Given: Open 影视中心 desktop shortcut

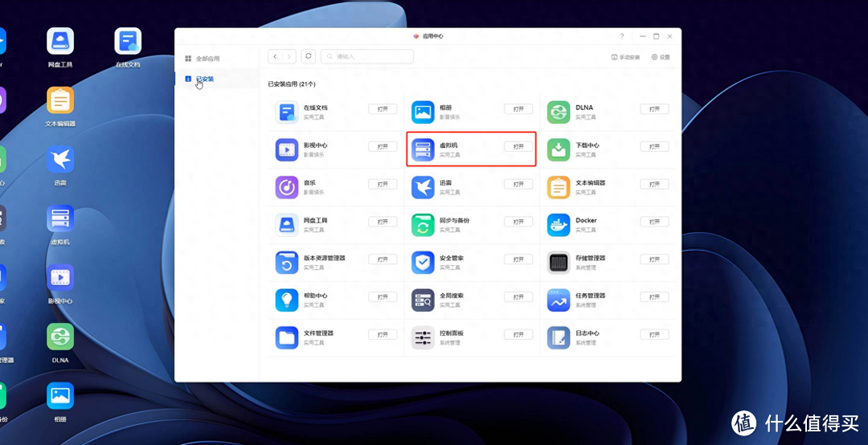Looking at the screenshot, I should [60, 284].
